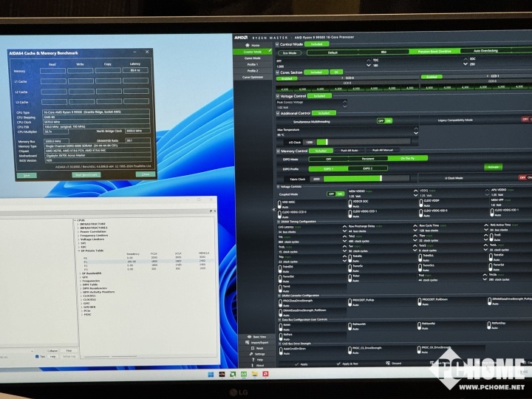Select Game Mode profile tab
This screenshot has width=532, height=399.
[x=253, y=58]
